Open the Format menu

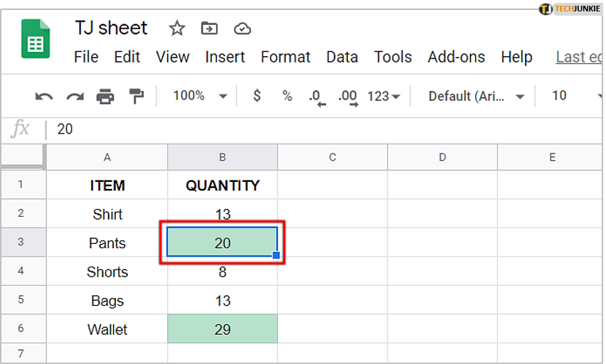coord(286,57)
